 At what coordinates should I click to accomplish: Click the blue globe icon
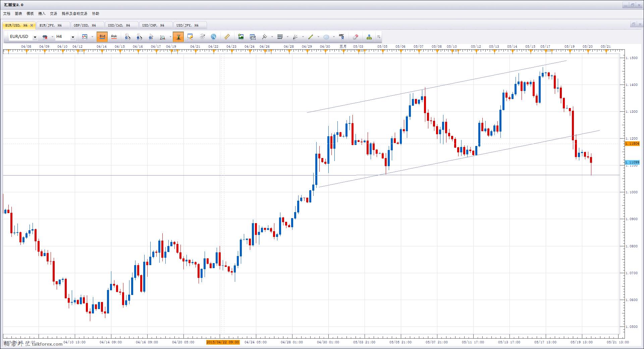tap(214, 37)
